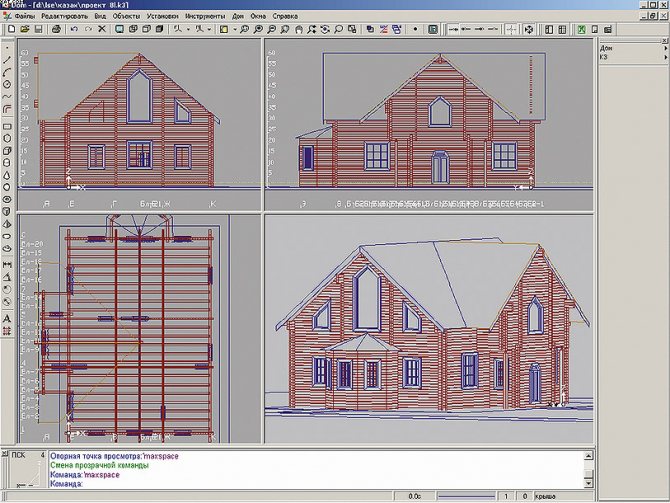Open the Окна menu
Image resolution: width=670 pixels, height=503 pixels.
pos(258,16)
